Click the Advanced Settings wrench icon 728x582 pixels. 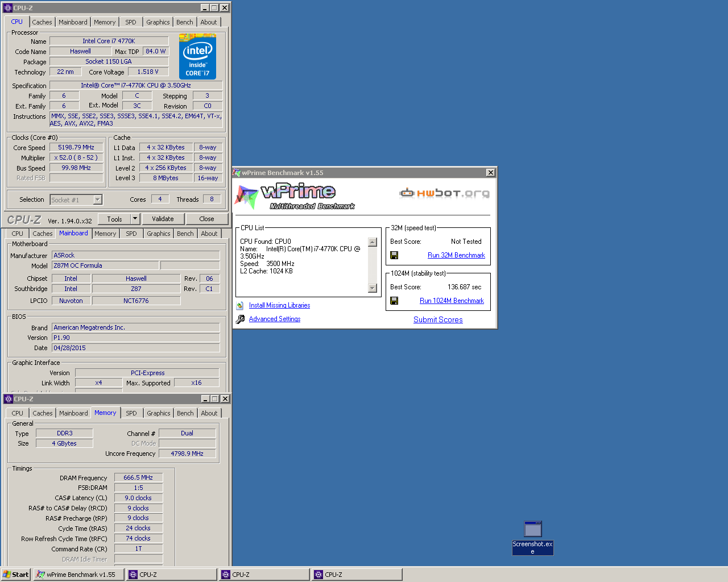coord(240,319)
